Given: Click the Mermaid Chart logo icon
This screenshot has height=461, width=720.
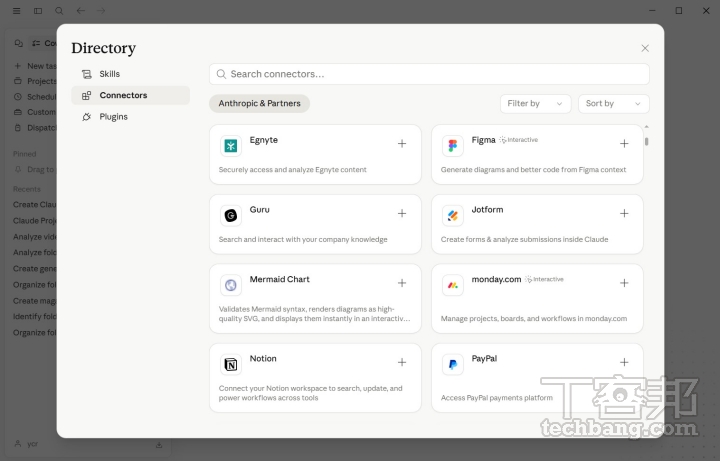Looking at the screenshot, I should [x=231, y=285].
